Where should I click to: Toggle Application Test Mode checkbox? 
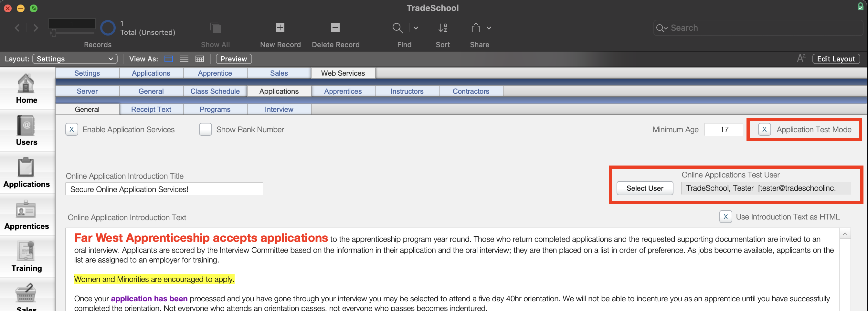click(x=764, y=129)
